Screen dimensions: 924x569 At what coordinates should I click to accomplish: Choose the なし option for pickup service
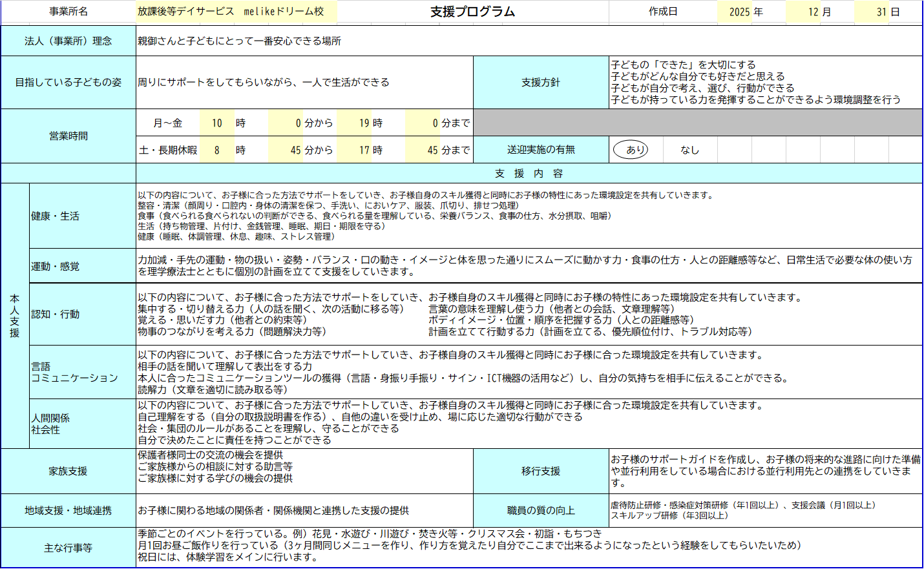click(689, 150)
